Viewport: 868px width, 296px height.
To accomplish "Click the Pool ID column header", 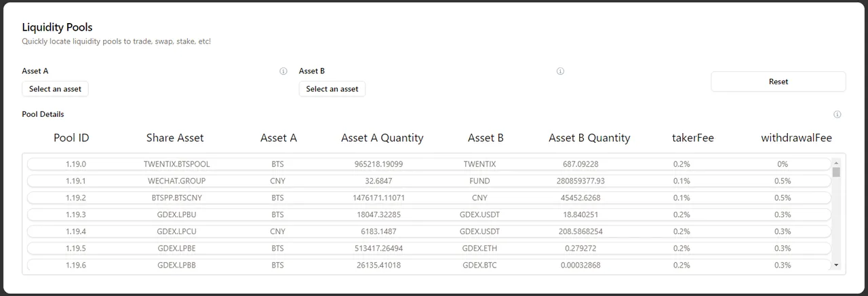I will [71, 138].
